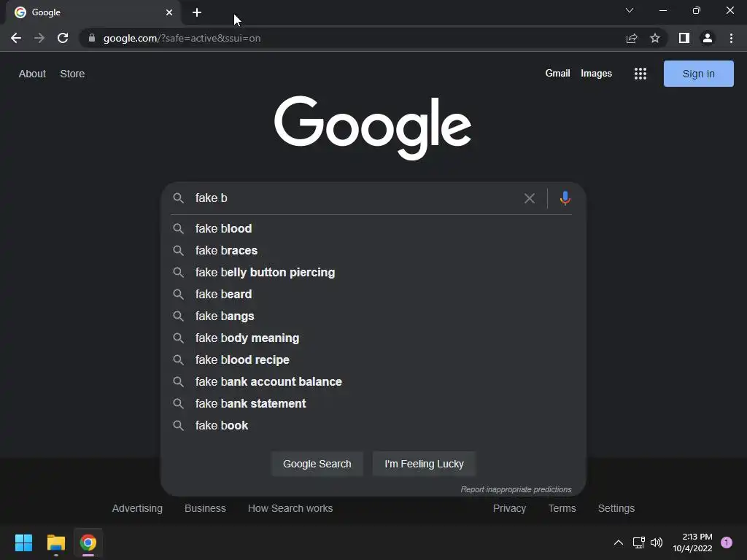Image resolution: width=747 pixels, height=560 pixels.
Task: Open Settings footer menu
Action: point(616,508)
